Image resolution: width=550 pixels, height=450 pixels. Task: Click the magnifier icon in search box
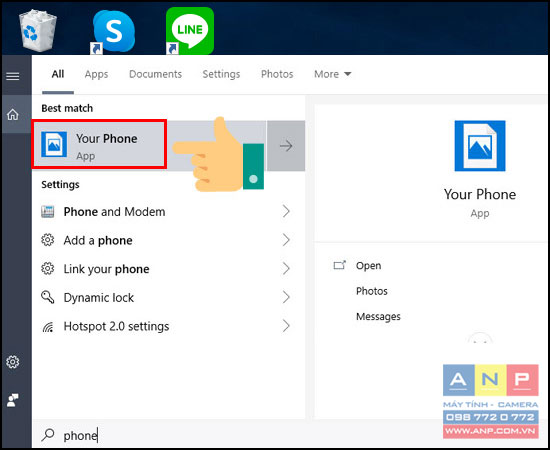(48, 435)
